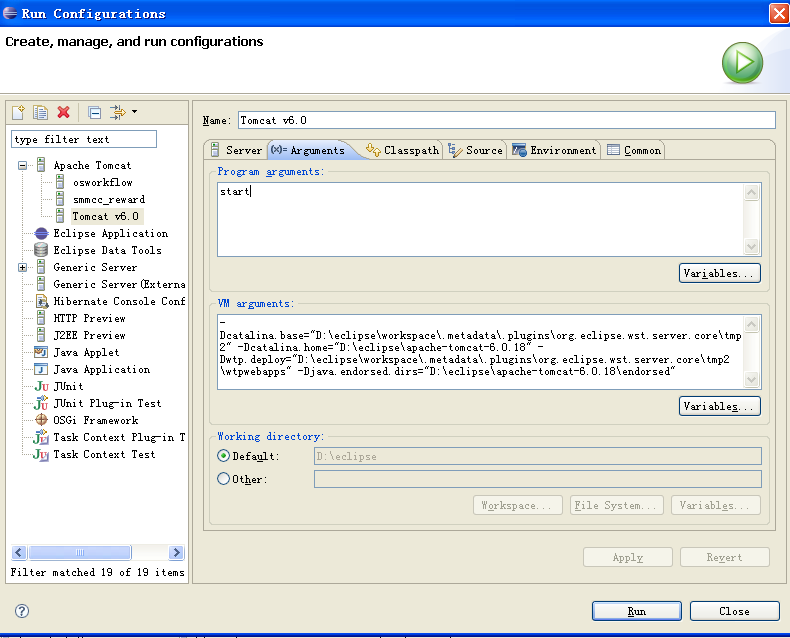Click the File System button

coord(617,505)
